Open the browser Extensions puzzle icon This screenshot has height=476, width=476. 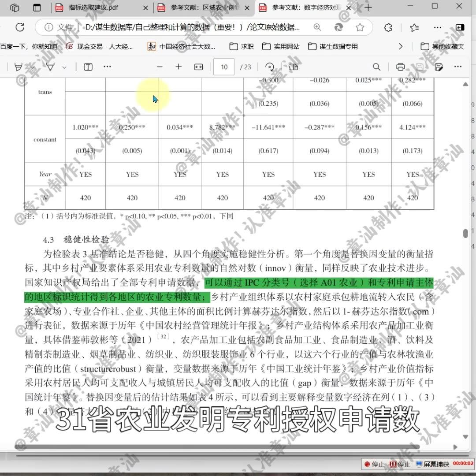click(387, 27)
